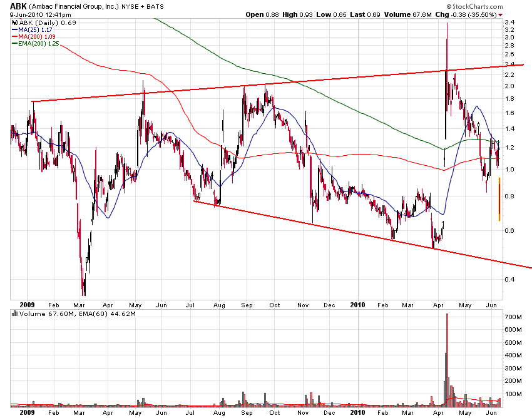
Task: Click the 2.0 price axis label
Action: (509, 86)
